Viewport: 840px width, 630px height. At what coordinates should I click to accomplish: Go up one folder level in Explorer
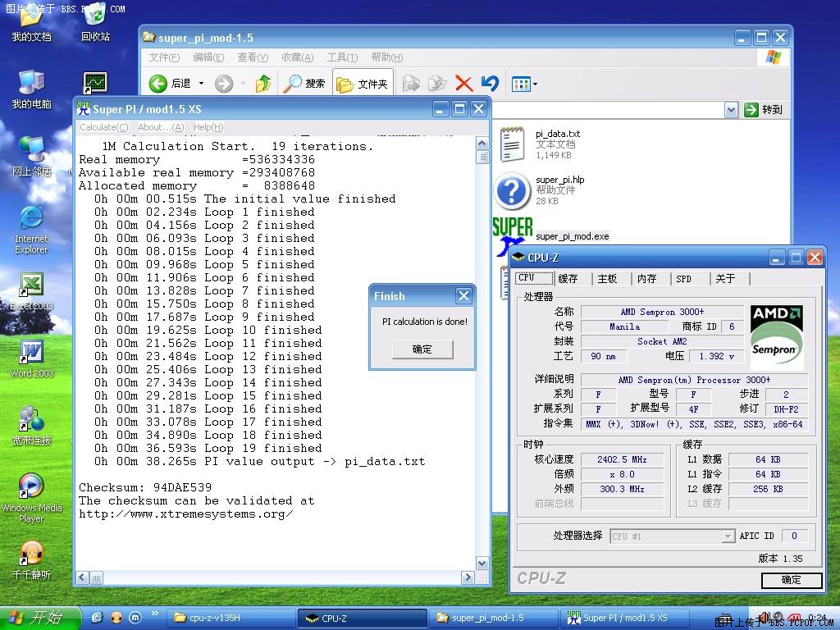click(x=262, y=84)
